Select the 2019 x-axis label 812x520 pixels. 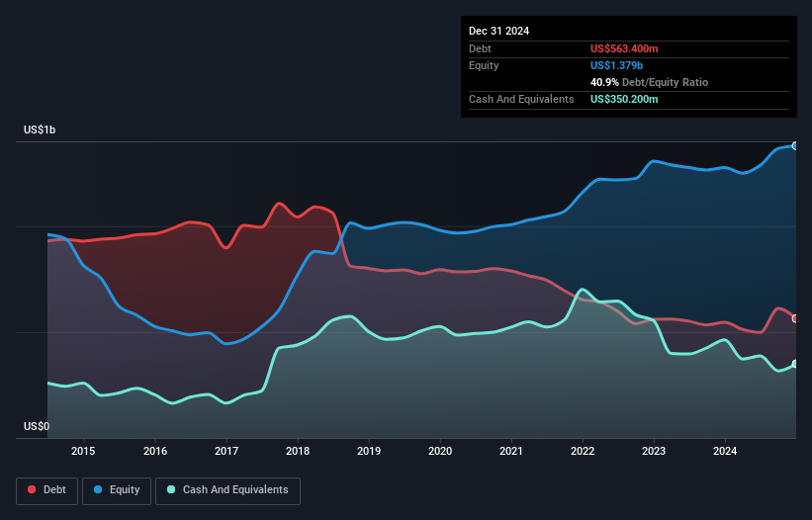pos(369,451)
